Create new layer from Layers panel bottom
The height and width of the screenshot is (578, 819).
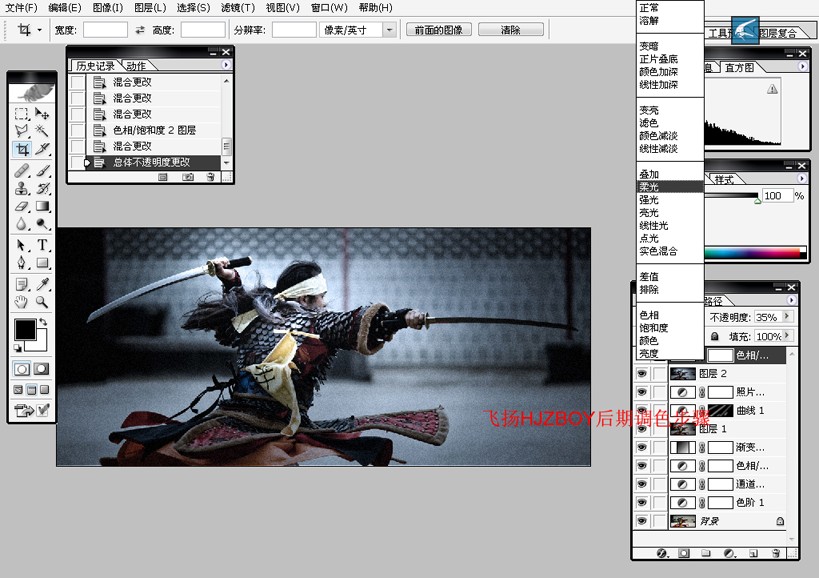point(753,553)
